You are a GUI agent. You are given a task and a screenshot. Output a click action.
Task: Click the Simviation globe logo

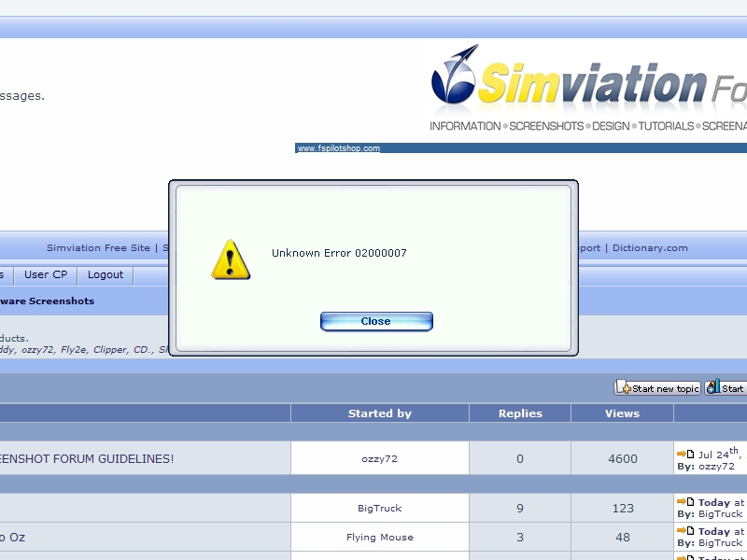[x=455, y=75]
